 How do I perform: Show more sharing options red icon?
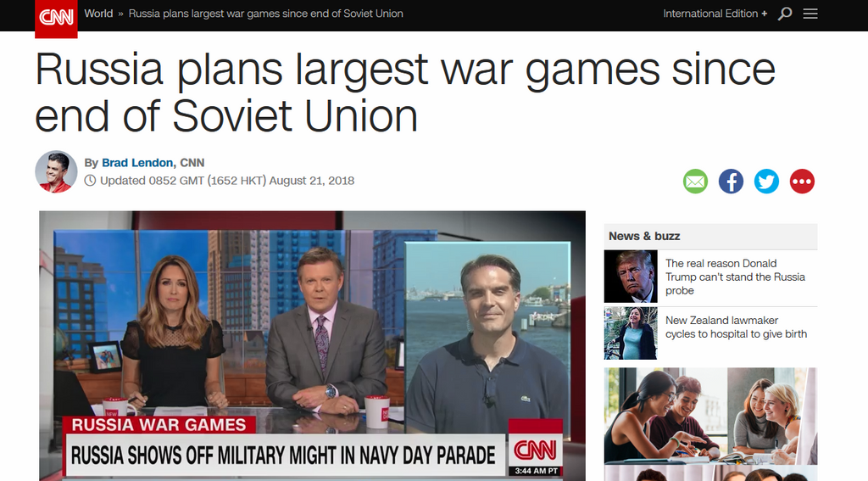pyautogui.click(x=802, y=182)
